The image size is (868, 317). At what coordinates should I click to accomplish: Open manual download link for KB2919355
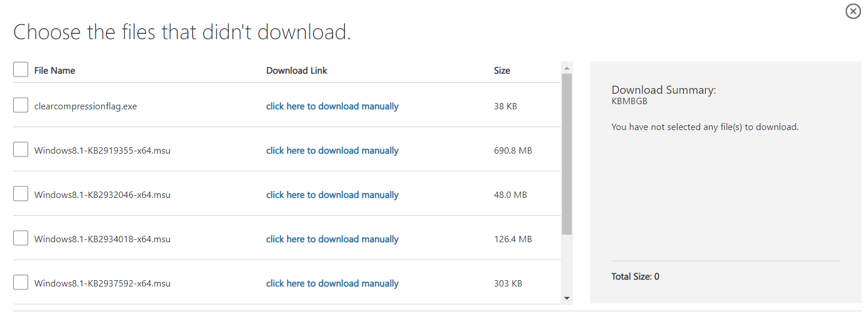coord(332,151)
